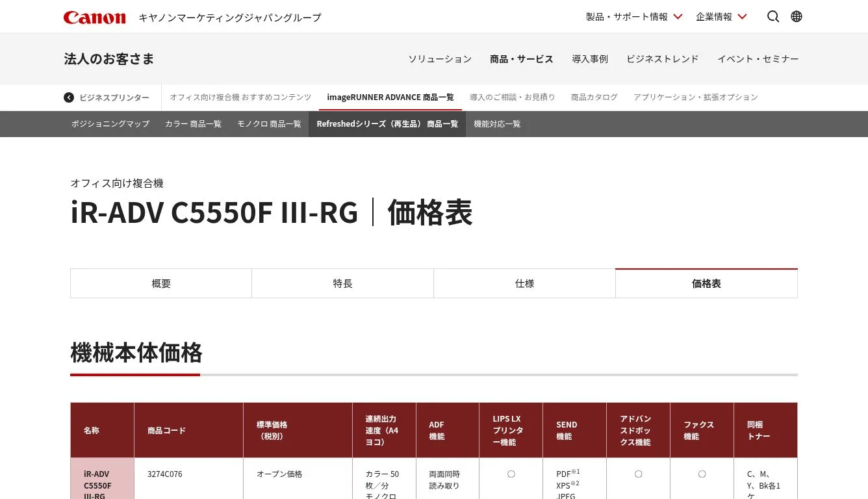
Task: Click the 同梱トナー column header
Action: click(766, 430)
